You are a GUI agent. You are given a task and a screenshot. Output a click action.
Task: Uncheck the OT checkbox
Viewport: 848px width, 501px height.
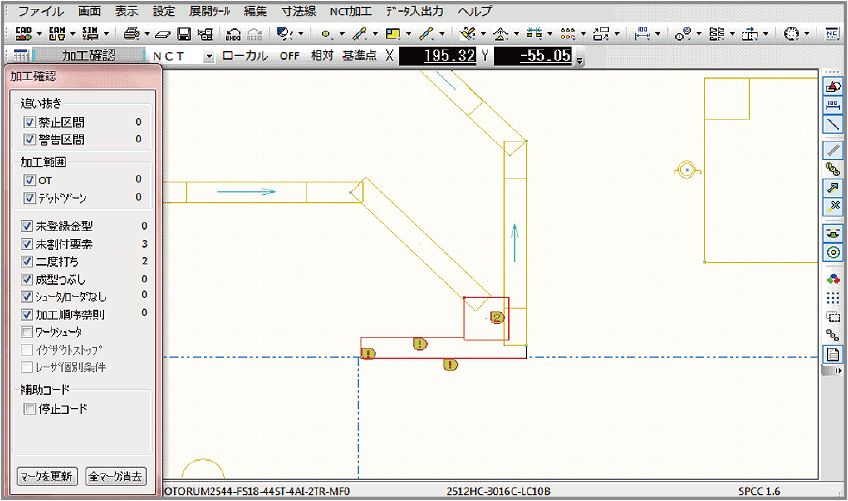[29, 180]
